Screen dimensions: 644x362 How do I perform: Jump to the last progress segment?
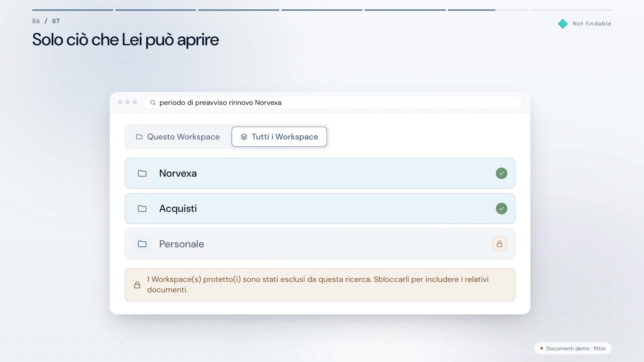pyautogui.click(x=571, y=10)
